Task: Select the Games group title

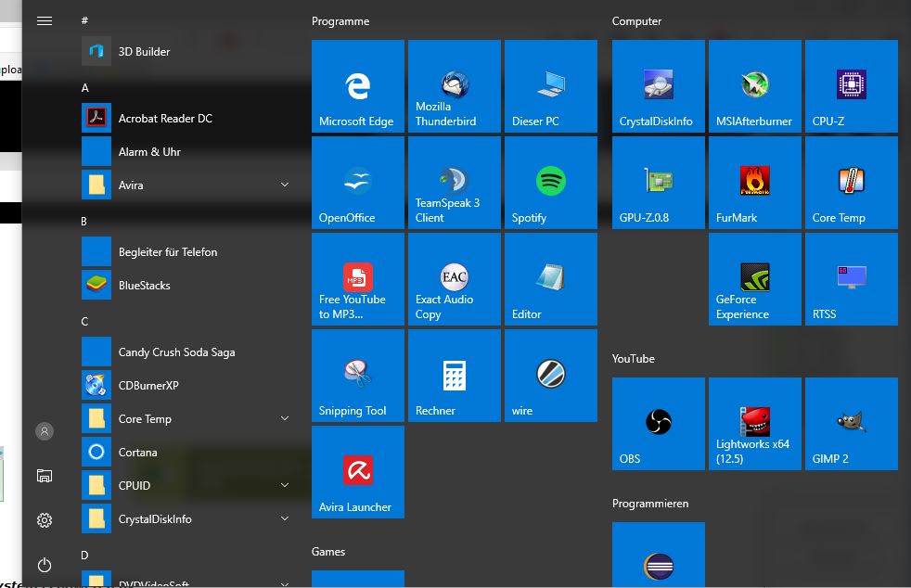Action: tap(328, 552)
